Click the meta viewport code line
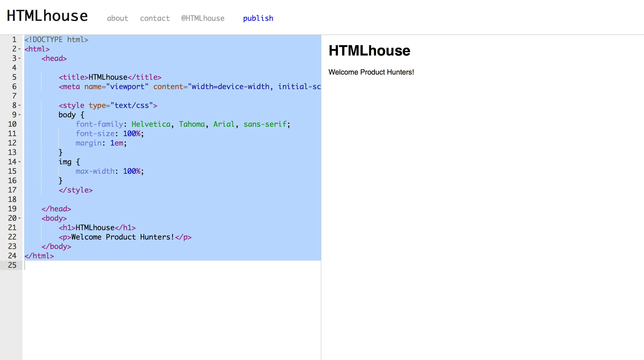The width and height of the screenshot is (644, 360). coord(190,87)
